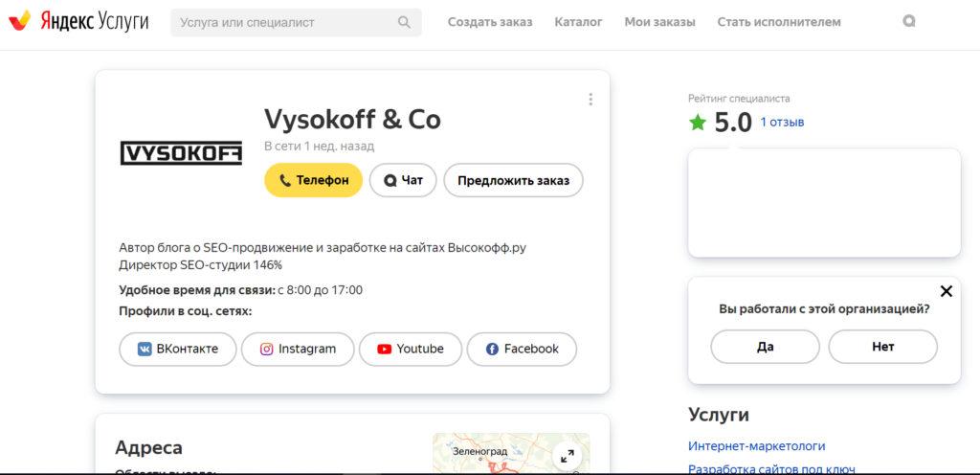Viewport: 980px width, 475px height.
Task: Expand the map with fullscreen icon
Action: [x=568, y=456]
